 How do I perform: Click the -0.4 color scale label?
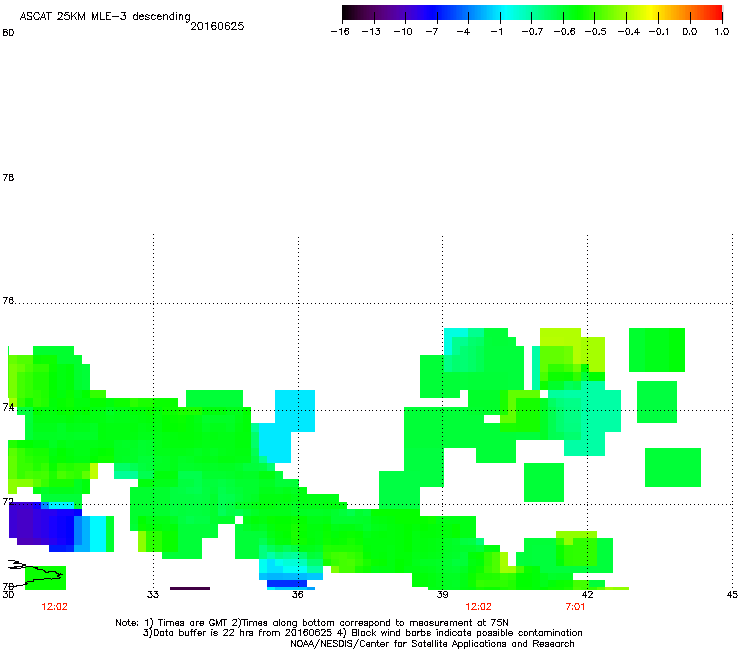pyautogui.click(x=629, y=32)
